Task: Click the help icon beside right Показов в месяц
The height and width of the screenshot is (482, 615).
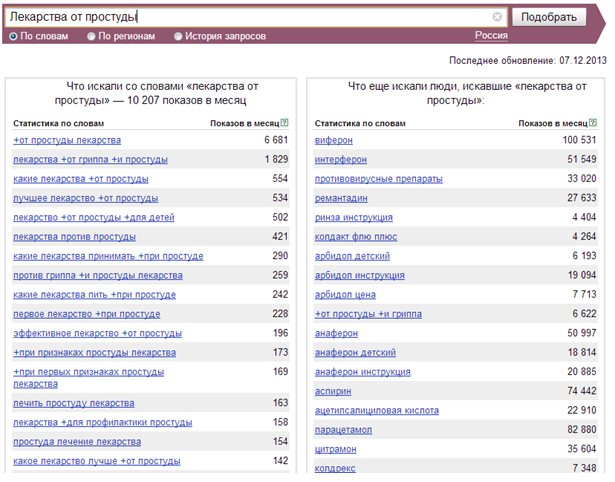Action: pos(593,123)
